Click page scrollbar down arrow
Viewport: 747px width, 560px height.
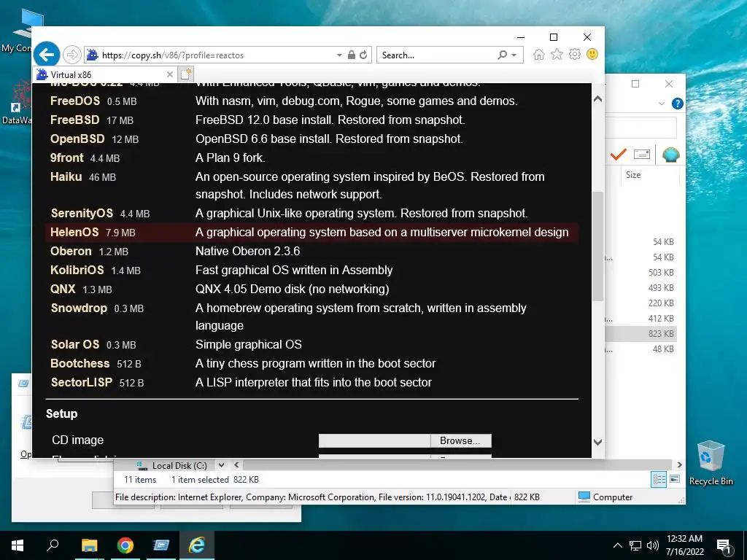598,442
